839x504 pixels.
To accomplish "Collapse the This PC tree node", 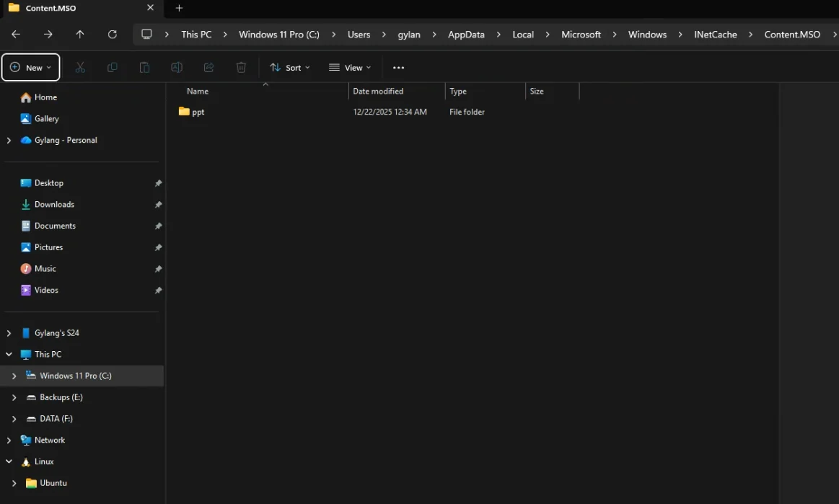I will pyautogui.click(x=9, y=354).
